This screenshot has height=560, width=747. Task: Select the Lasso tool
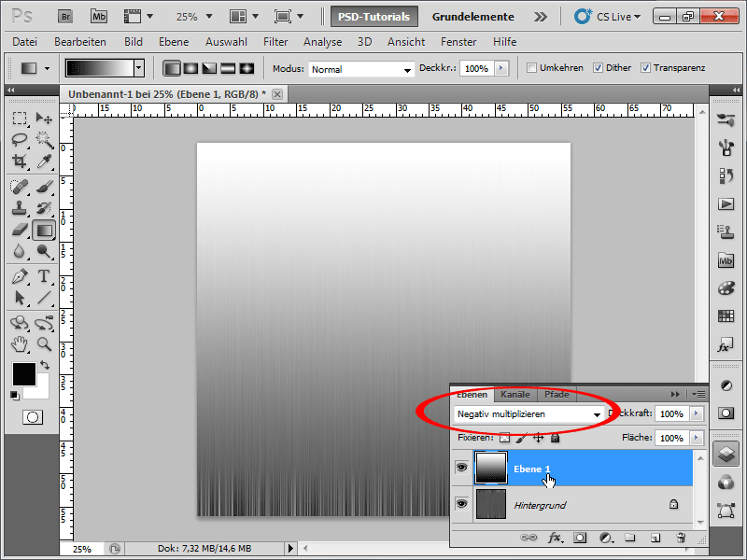(x=20, y=139)
